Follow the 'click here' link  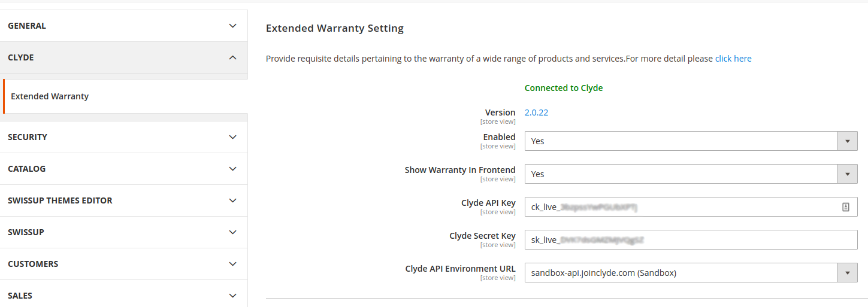733,59
